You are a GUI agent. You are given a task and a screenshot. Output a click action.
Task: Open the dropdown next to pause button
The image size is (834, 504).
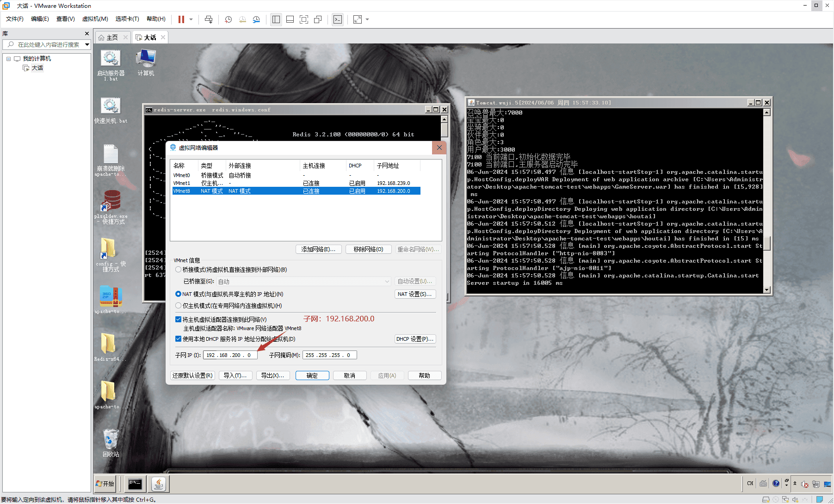click(x=191, y=19)
